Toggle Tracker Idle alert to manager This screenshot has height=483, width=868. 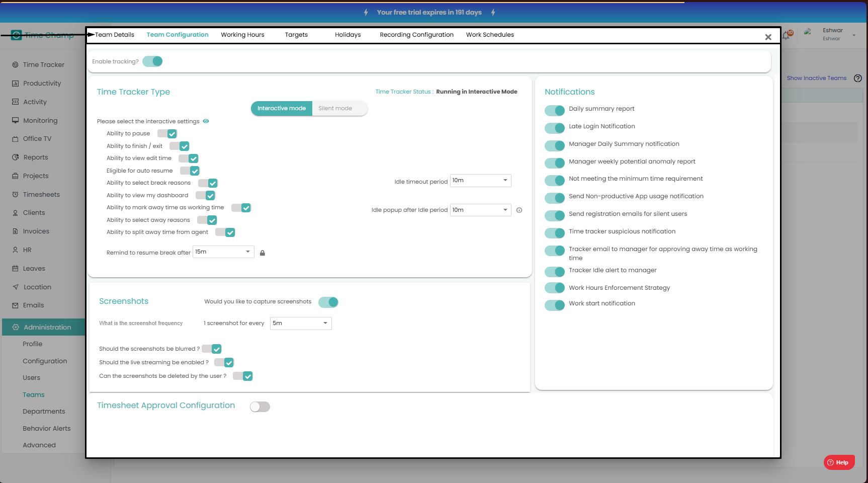pyautogui.click(x=555, y=272)
